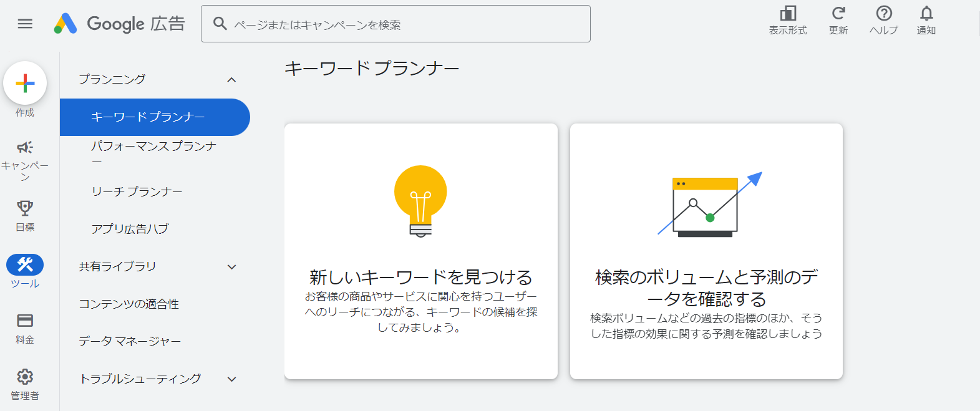Open リーチ プランナー menu item
Image resolution: width=980 pixels, height=411 pixels.
tap(155, 191)
